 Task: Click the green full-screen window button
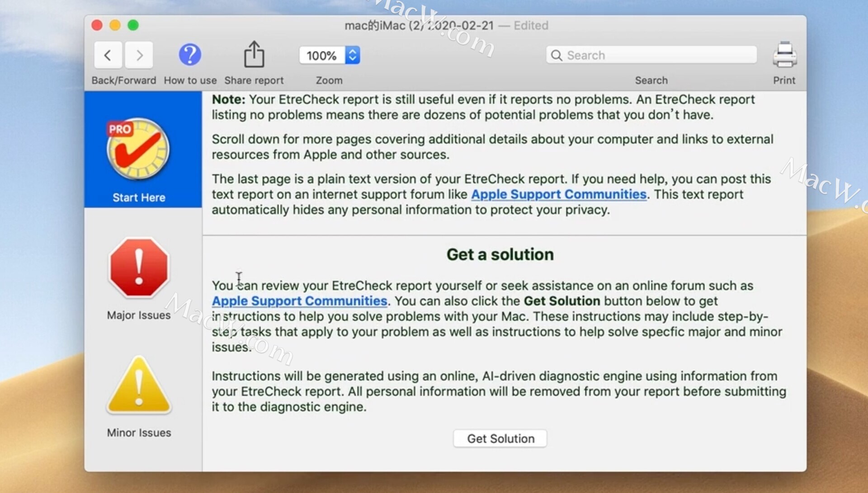pyautogui.click(x=133, y=25)
